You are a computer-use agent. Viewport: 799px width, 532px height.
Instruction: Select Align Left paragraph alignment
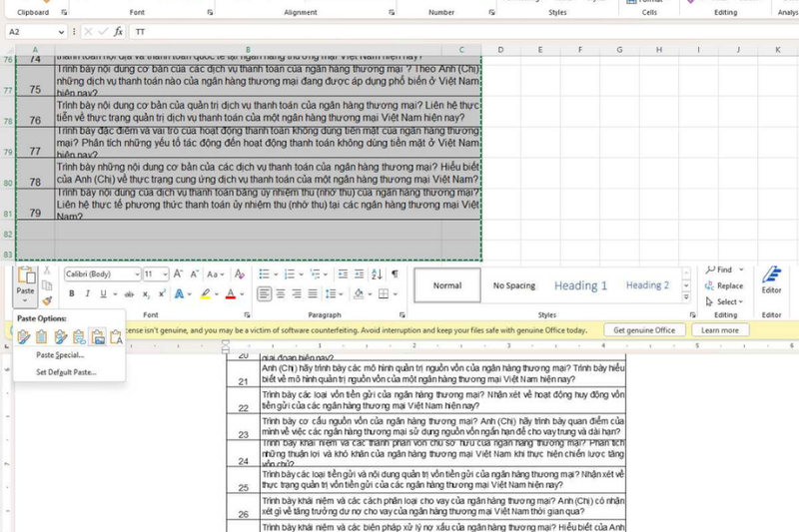(264, 293)
